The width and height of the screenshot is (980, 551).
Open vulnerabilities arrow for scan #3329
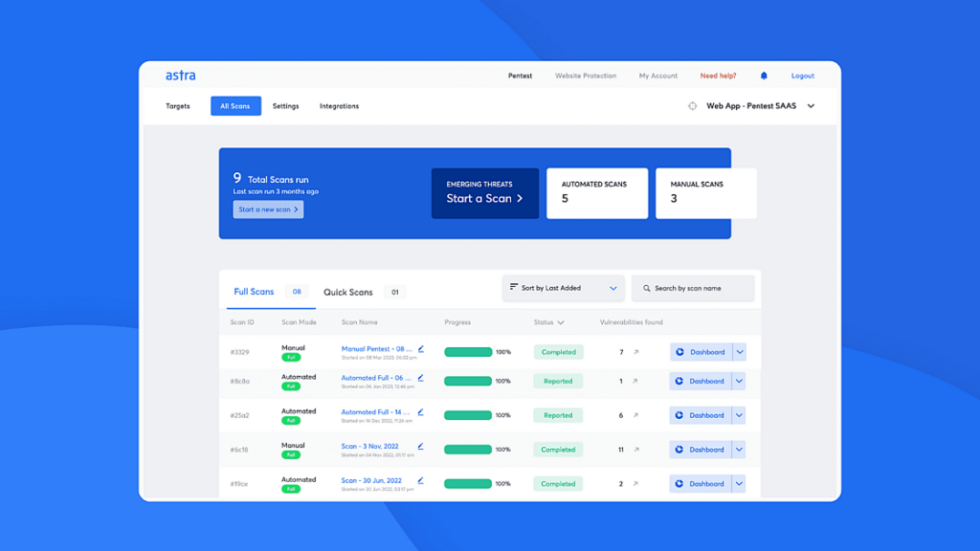[x=636, y=352]
